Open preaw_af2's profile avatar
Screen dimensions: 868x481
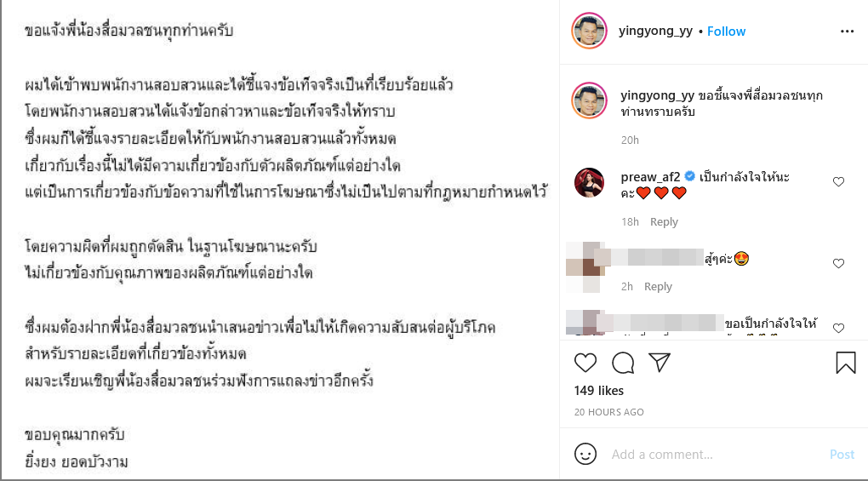coord(589,183)
